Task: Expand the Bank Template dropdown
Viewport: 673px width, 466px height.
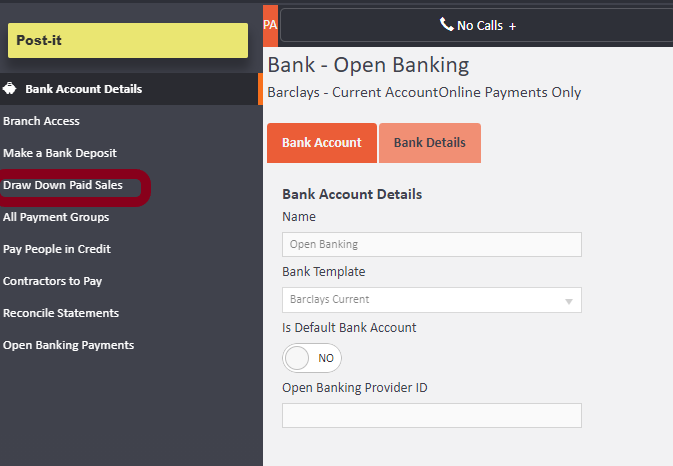Action: 431,300
